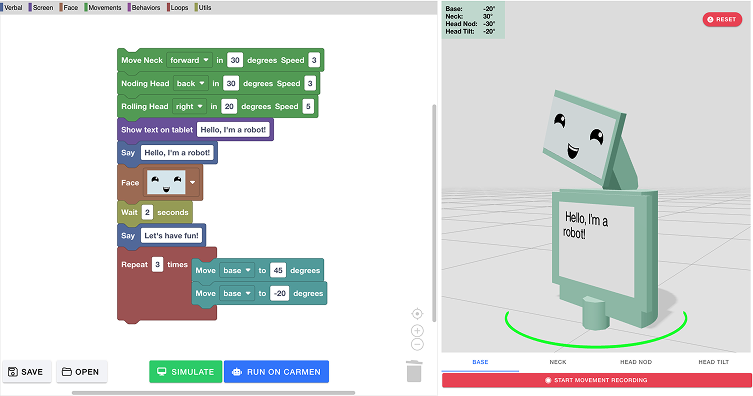Viewport: 753px width, 396px height.
Task: Click the 'Base: -20°' readout
Action: click(x=470, y=9)
